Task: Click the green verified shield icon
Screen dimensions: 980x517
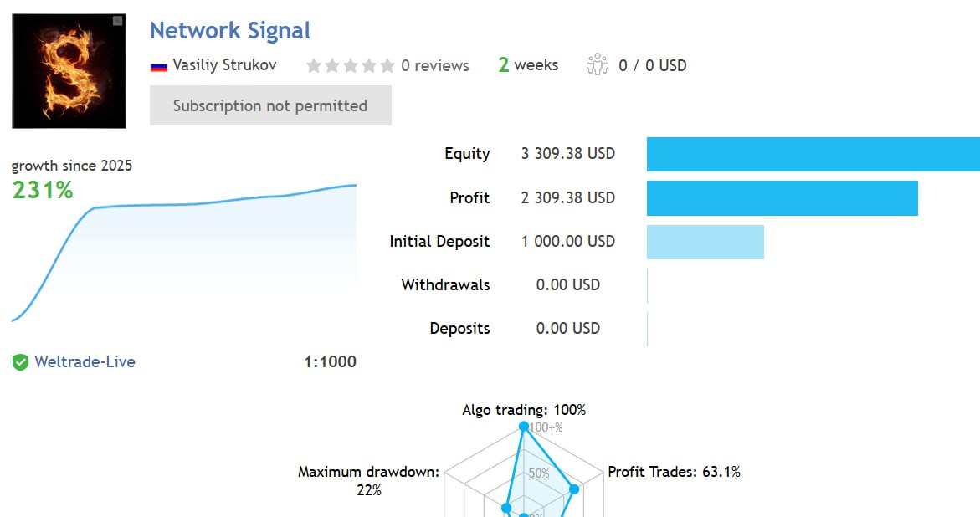Action: pyautogui.click(x=20, y=362)
